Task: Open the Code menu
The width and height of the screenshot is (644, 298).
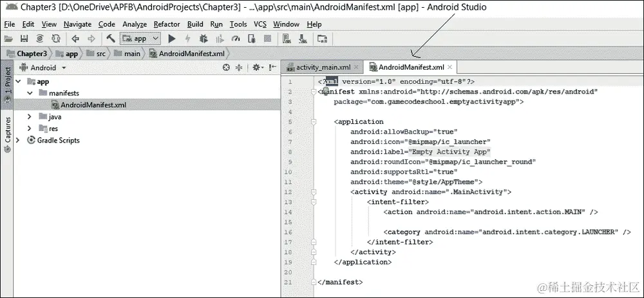Action: (107, 25)
